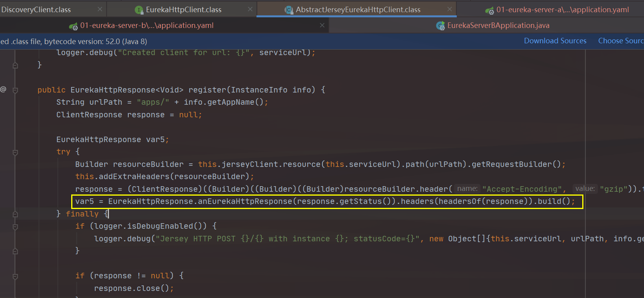Click headersOf(response) call
This screenshot has width=644, height=298.
click(x=483, y=201)
